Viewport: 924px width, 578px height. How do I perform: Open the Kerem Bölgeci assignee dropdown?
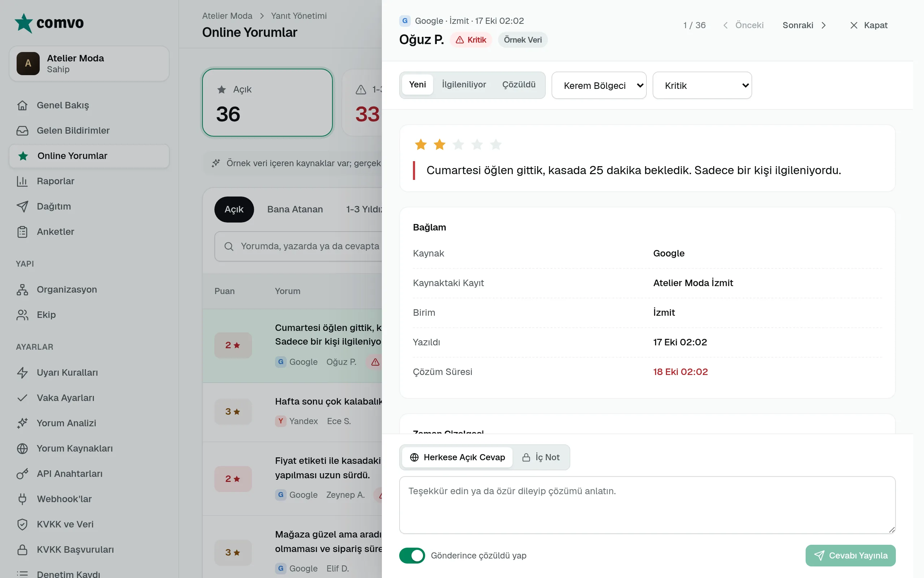[599, 85]
